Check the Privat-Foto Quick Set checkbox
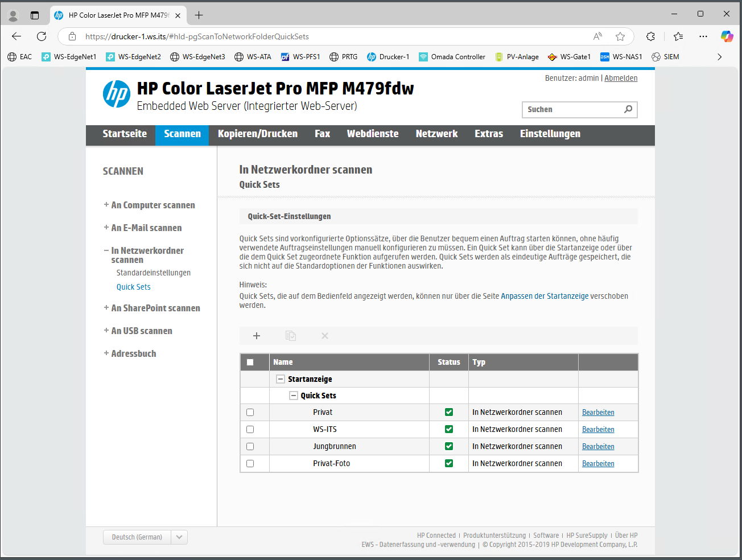 point(250,464)
